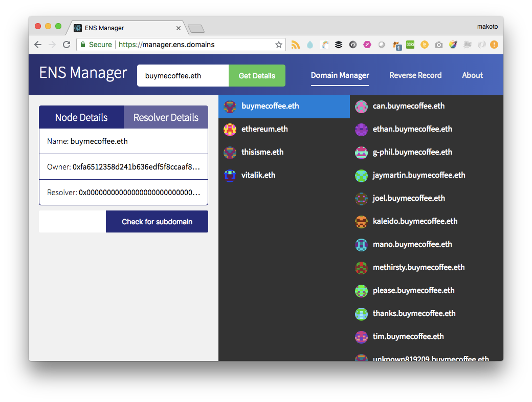532x402 pixels.
Task: Click the rainbow arc extension icon
Action: coord(324,45)
